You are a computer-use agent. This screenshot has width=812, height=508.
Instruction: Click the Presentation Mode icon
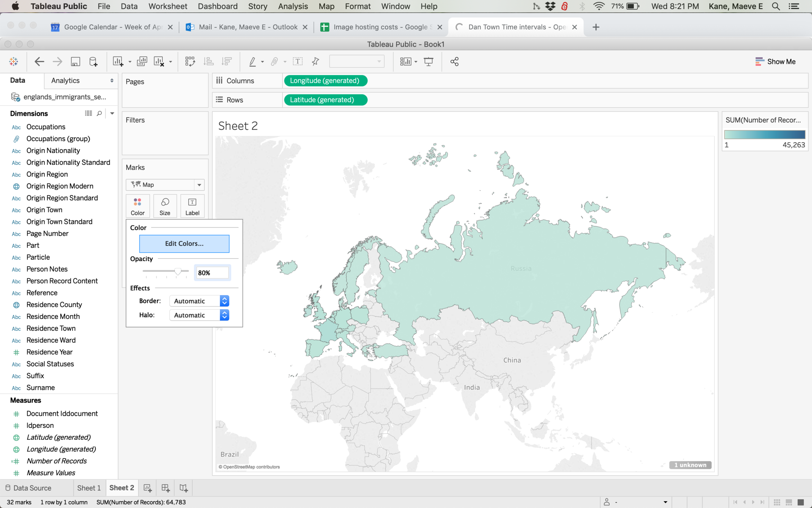coord(428,62)
